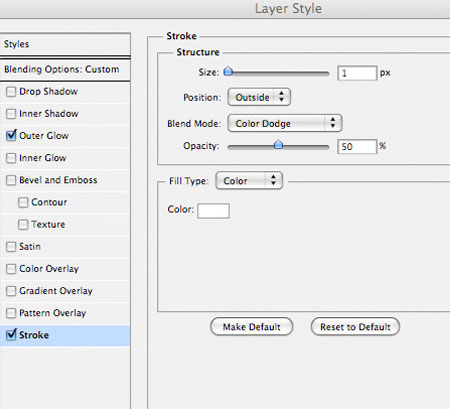
Task: Expand the Fill Type Color dropdown
Action: coord(249,181)
